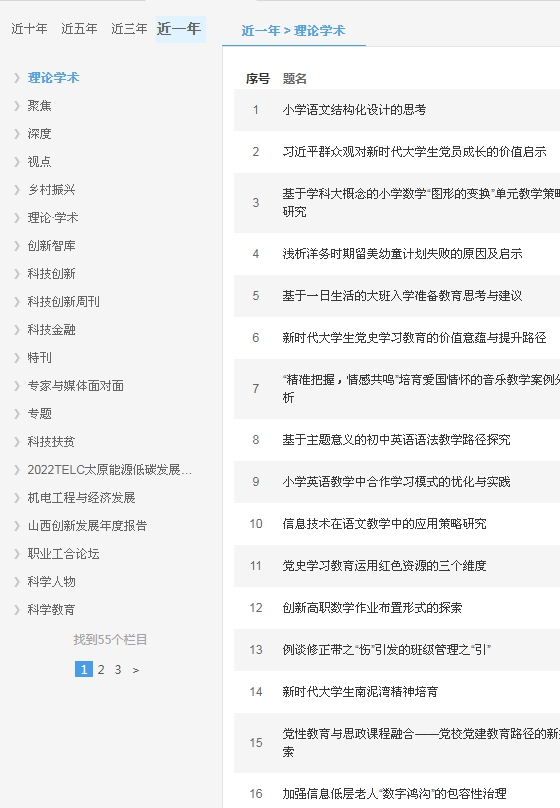Open the 山西创新发展年度报告 column
This screenshot has height=808, width=560.
(88, 525)
